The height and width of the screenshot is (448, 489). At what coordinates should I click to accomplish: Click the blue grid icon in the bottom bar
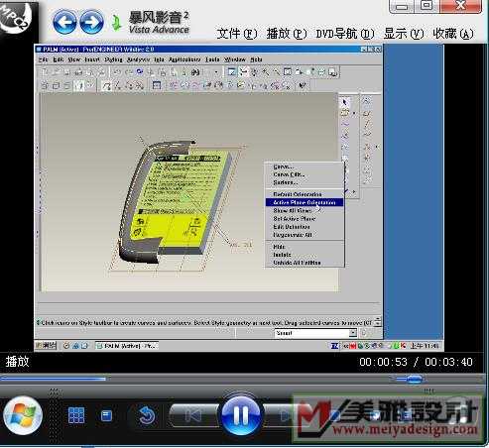76,415
